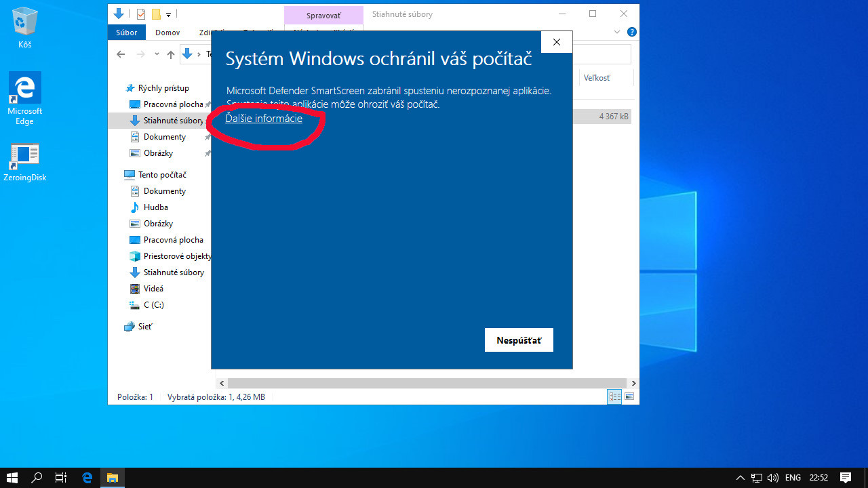Open the Spravovať contextual ribbon tab
The height and width of the screenshot is (488, 868).
tap(323, 15)
